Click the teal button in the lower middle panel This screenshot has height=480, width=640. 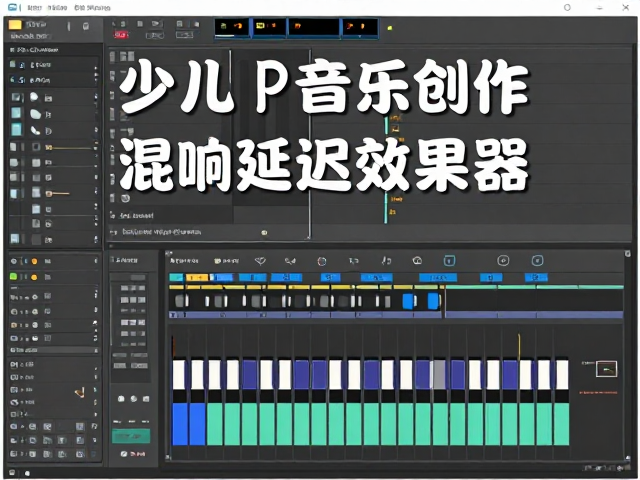131,436
